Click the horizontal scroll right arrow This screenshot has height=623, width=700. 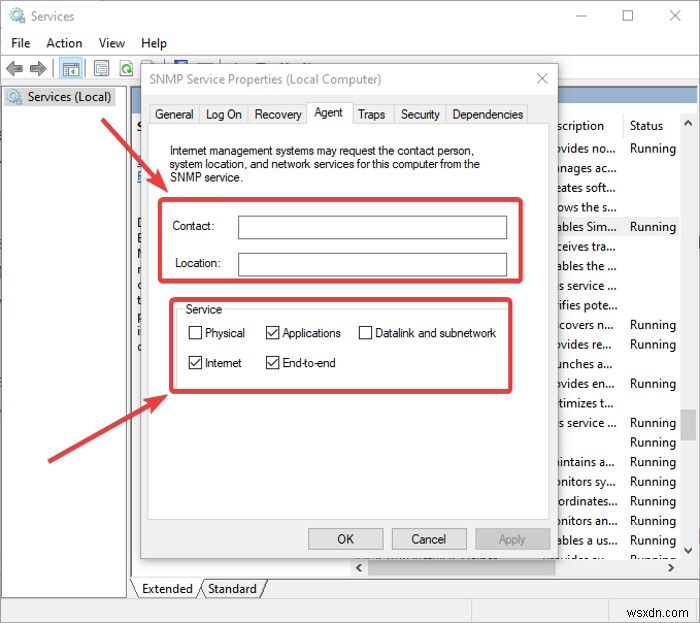pos(671,567)
